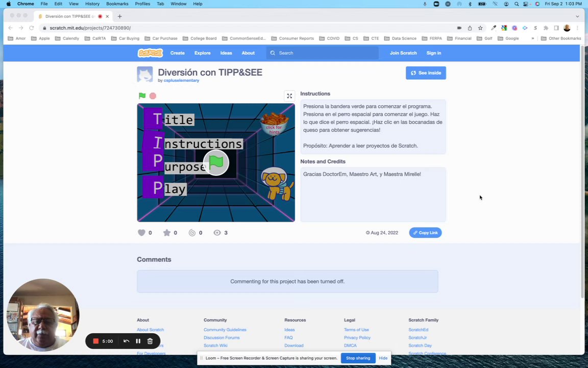The image size is (588, 368).
Task: Click Stop sharing in the Loom bar
Action: [x=358, y=358]
